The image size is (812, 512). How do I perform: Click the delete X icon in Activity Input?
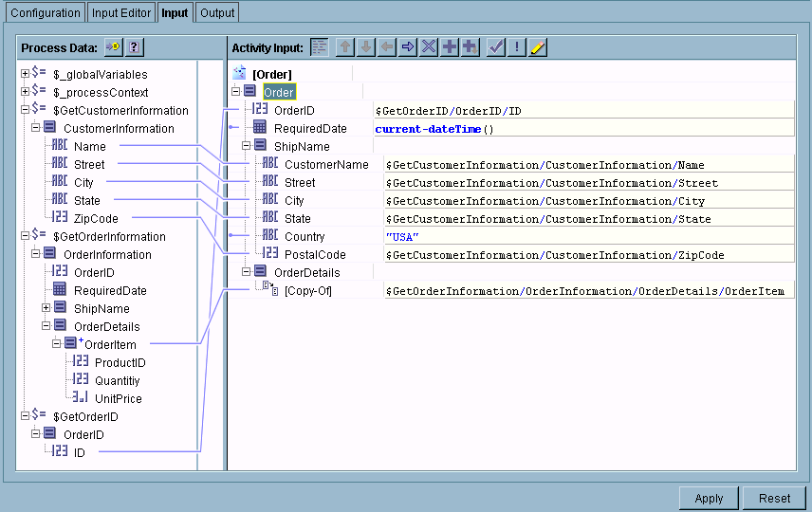point(429,47)
